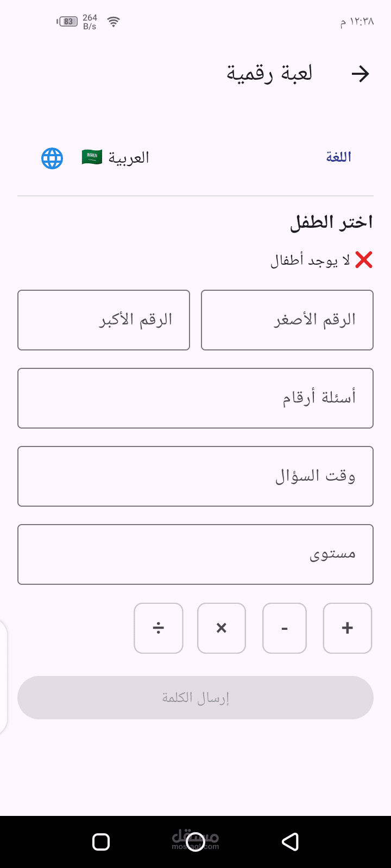The image size is (391, 868).
Task: Tap the Android recent apps square button
Action: click(101, 842)
